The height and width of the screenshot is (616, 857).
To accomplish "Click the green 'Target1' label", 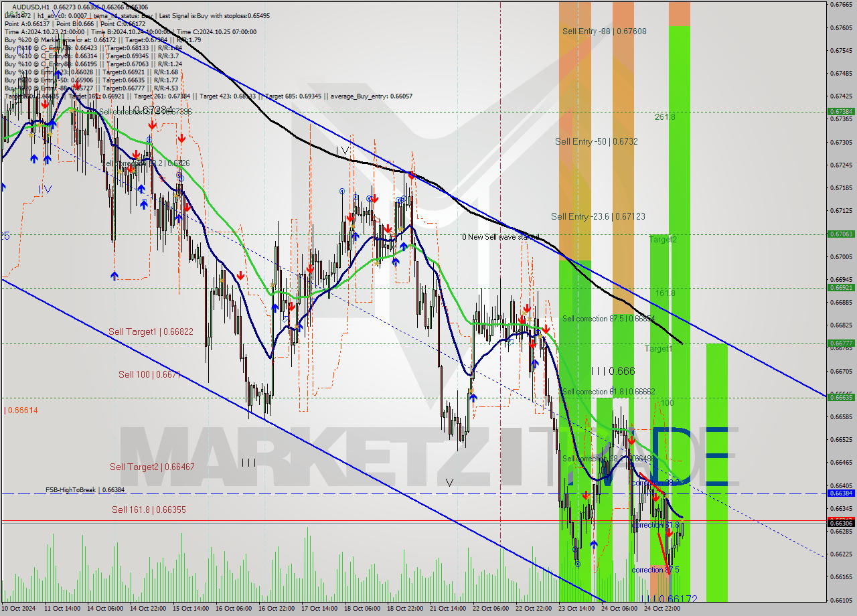I will tap(658, 348).
